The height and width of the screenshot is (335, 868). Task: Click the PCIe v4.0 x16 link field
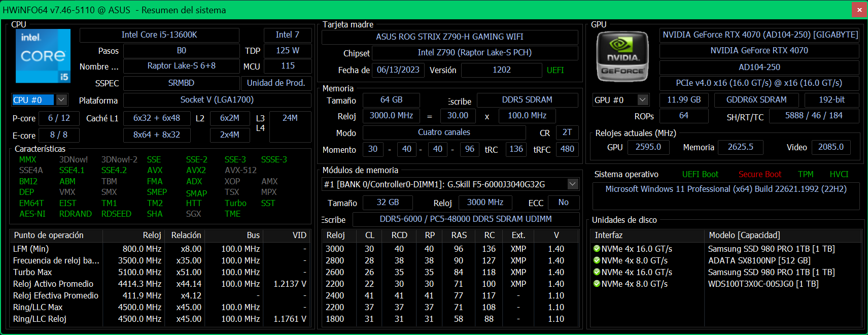point(759,83)
